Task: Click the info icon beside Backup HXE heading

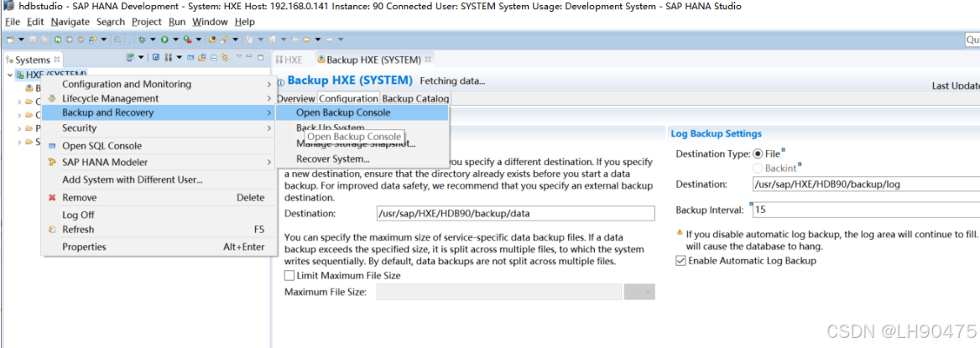Action: tap(280, 82)
